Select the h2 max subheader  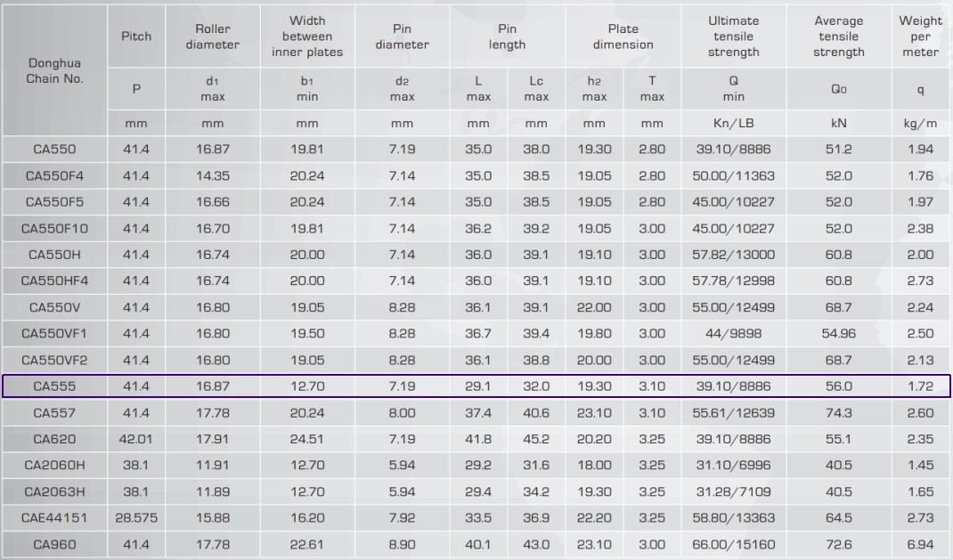coord(594,89)
